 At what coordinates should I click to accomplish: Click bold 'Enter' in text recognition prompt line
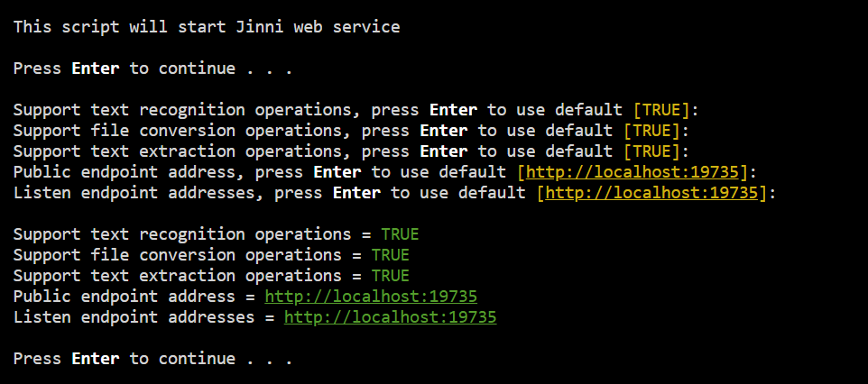pos(453,110)
